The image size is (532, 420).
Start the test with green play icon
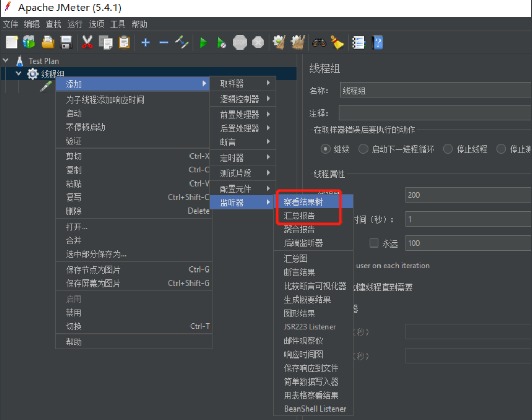click(204, 43)
